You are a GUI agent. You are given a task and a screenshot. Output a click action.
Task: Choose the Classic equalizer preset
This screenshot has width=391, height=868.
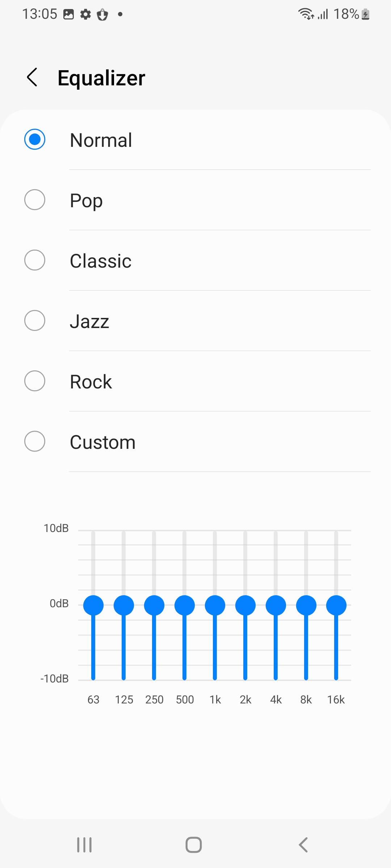click(35, 260)
